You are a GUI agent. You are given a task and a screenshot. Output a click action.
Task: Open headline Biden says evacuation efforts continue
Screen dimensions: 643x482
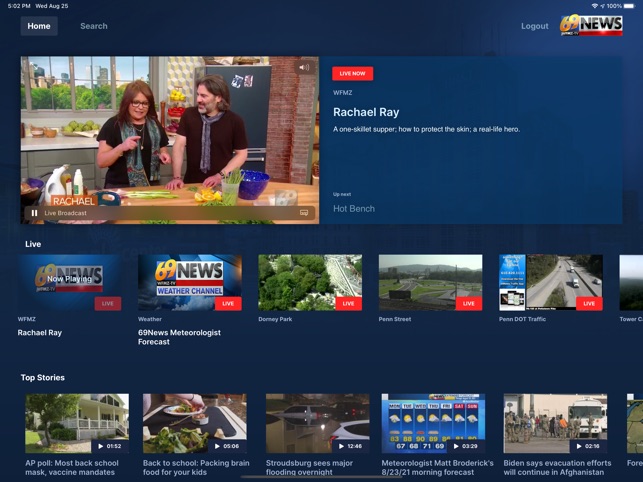(x=557, y=468)
